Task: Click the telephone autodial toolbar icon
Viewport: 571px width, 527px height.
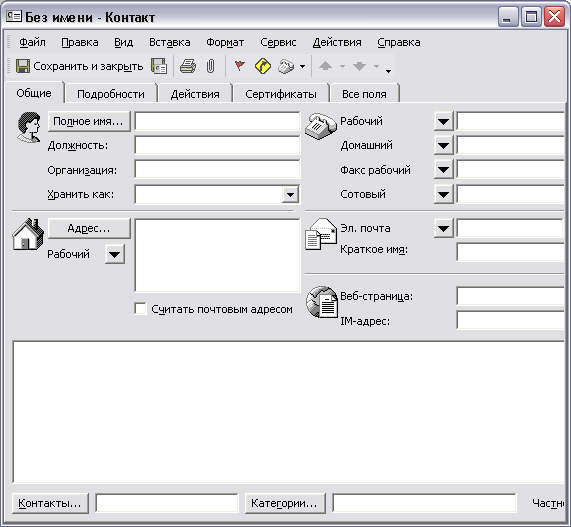Action: (x=286, y=66)
